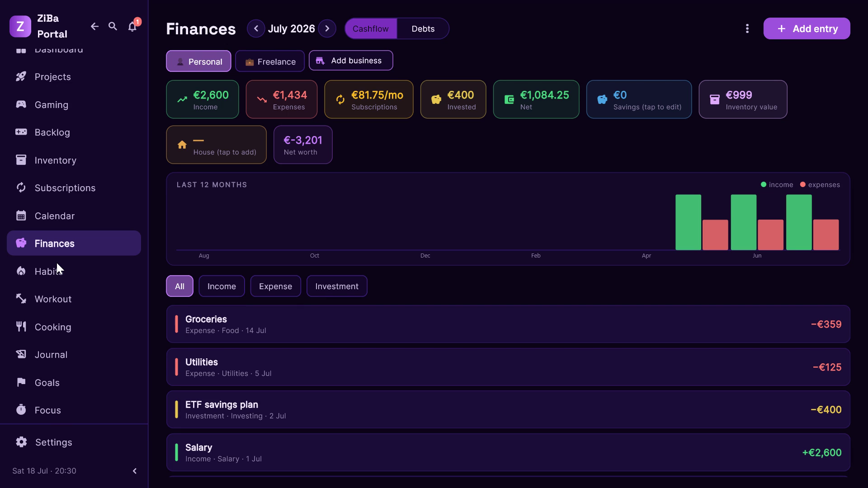This screenshot has width=868, height=488.
Task: Open the Subscriptions menu item
Action: click(x=74, y=188)
